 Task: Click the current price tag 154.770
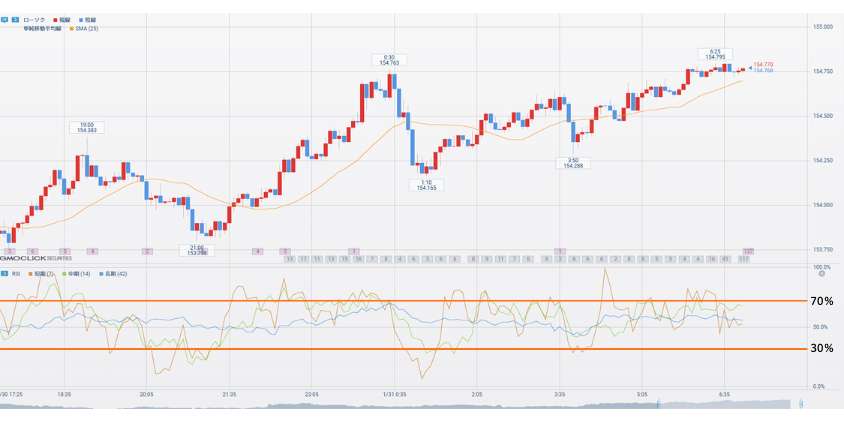[763, 64]
